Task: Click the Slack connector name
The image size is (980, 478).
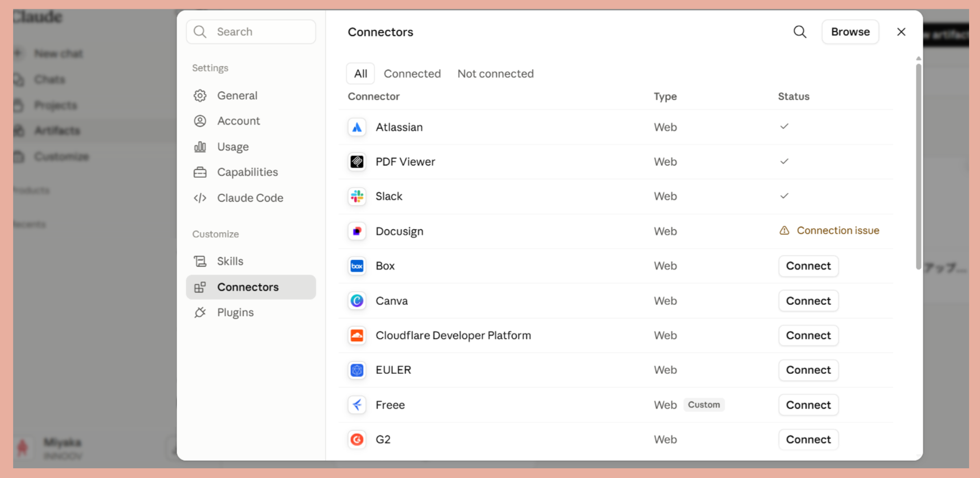Action: 389,197
